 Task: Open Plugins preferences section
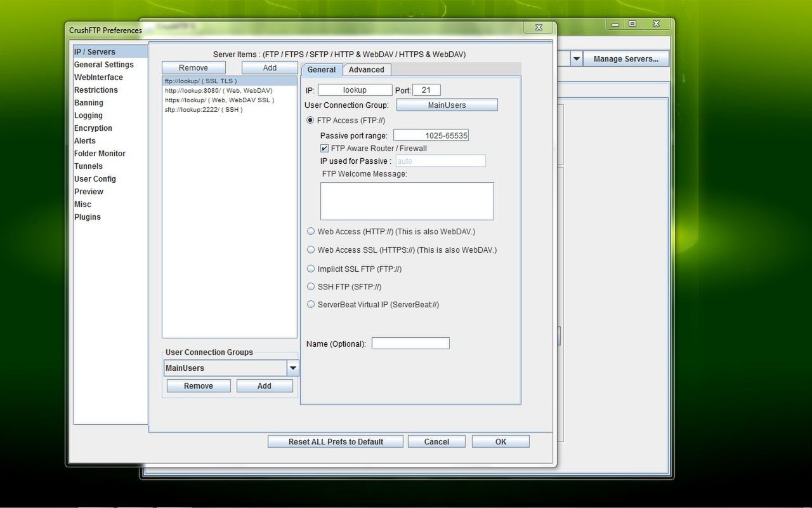(88, 217)
